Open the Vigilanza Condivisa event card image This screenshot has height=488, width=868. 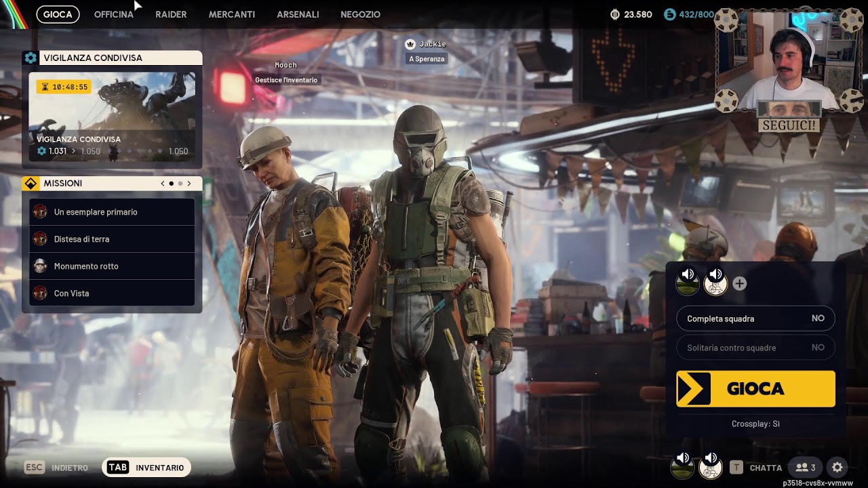[112, 116]
